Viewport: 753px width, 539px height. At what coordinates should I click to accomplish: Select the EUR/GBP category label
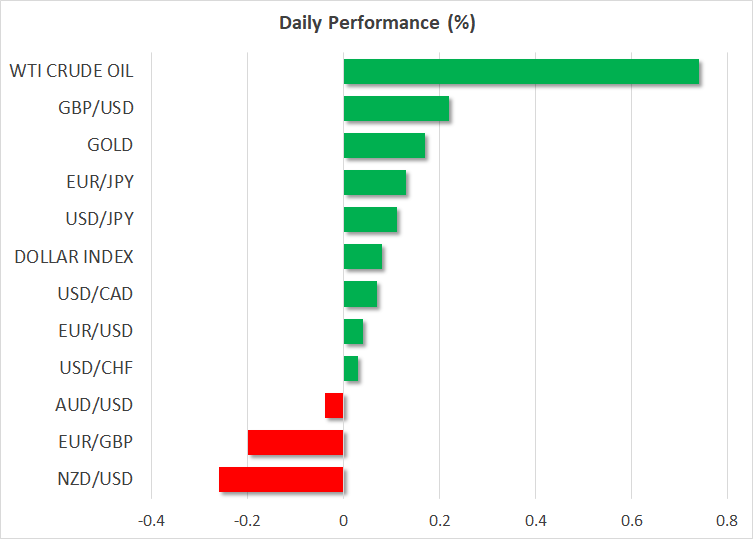(97, 441)
